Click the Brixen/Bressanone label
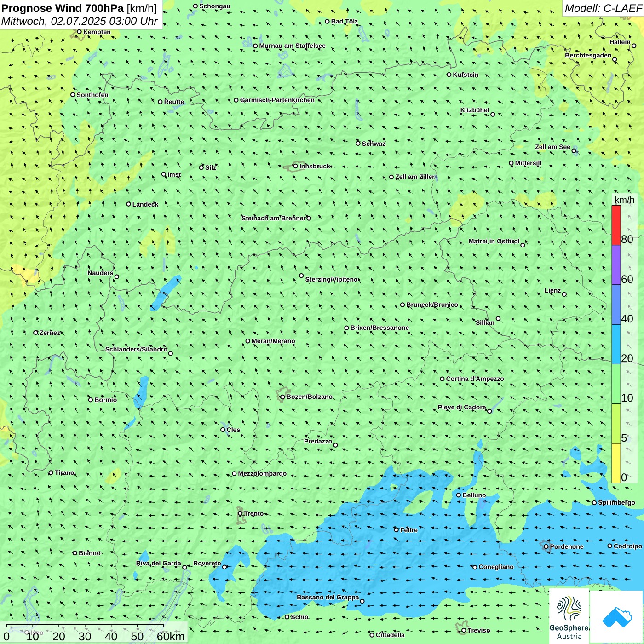 point(379,328)
